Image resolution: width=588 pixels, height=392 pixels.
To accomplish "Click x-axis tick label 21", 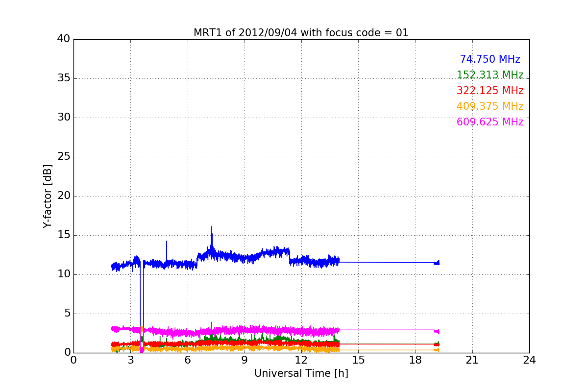I will coord(472,360).
